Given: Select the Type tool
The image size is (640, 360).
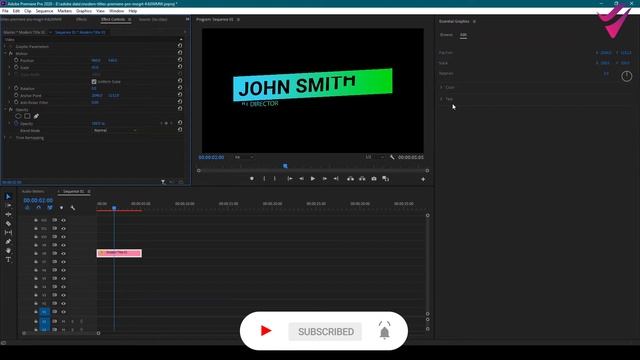Looking at the screenshot, I should pyautogui.click(x=8, y=260).
